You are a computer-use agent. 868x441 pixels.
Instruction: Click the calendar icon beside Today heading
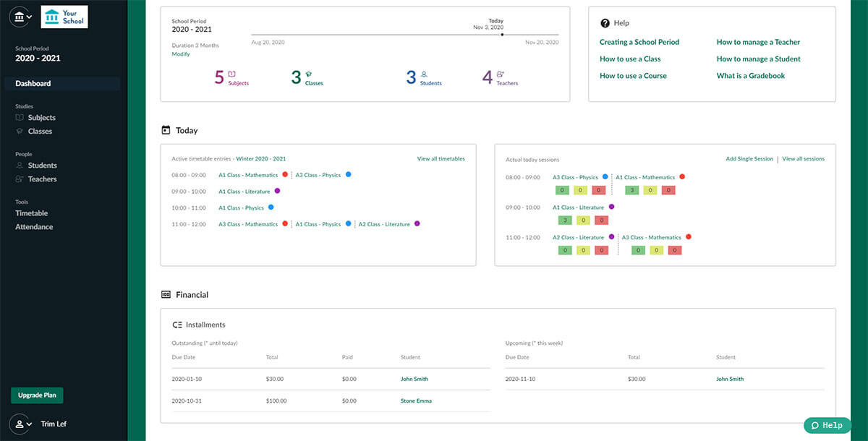(166, 130)
